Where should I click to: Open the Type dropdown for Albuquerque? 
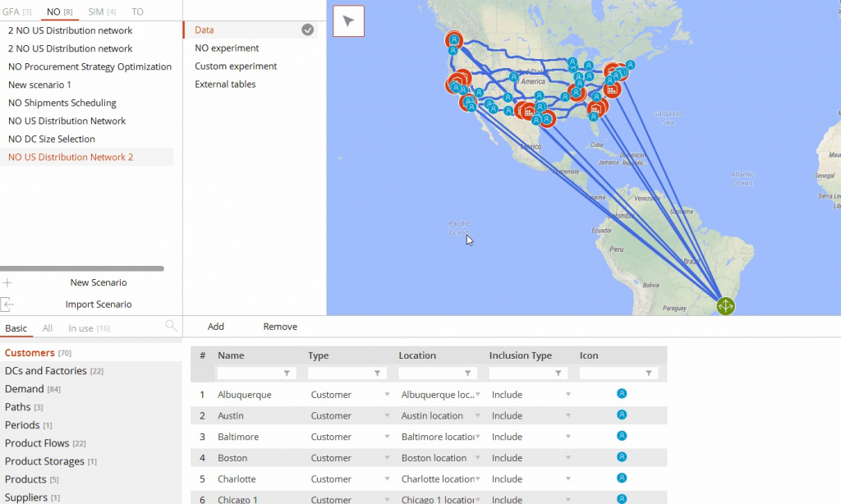(387, 395)
